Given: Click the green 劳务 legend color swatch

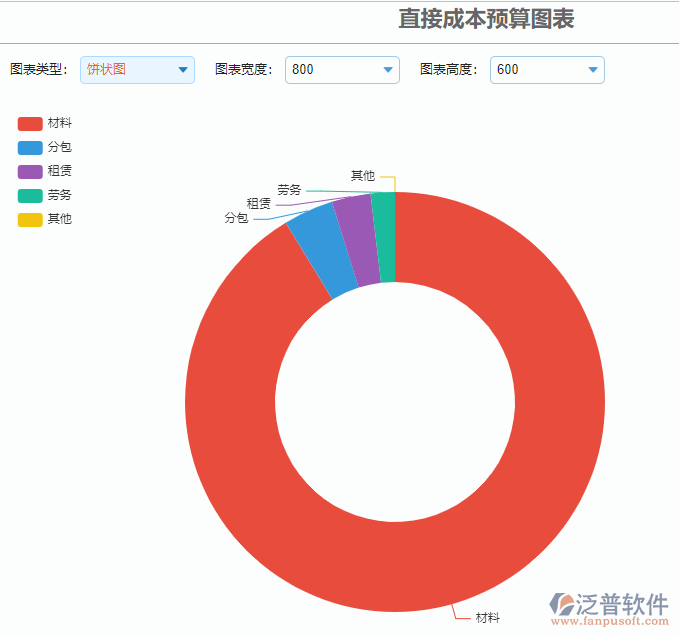Looking at the screenshot, I should click(x=30, y=195).
